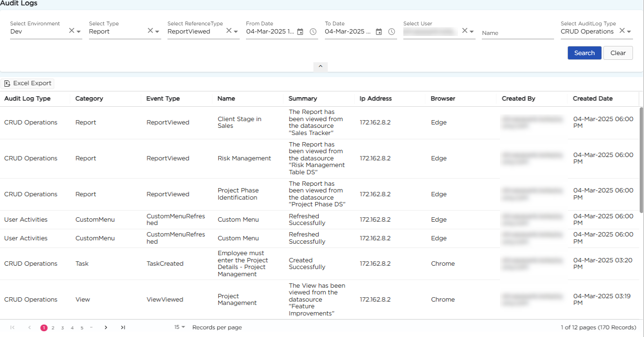The image size is (644, 337).
Task: Jump to the last page arrow
Action: pyautogui.click(x=123, y=327)
